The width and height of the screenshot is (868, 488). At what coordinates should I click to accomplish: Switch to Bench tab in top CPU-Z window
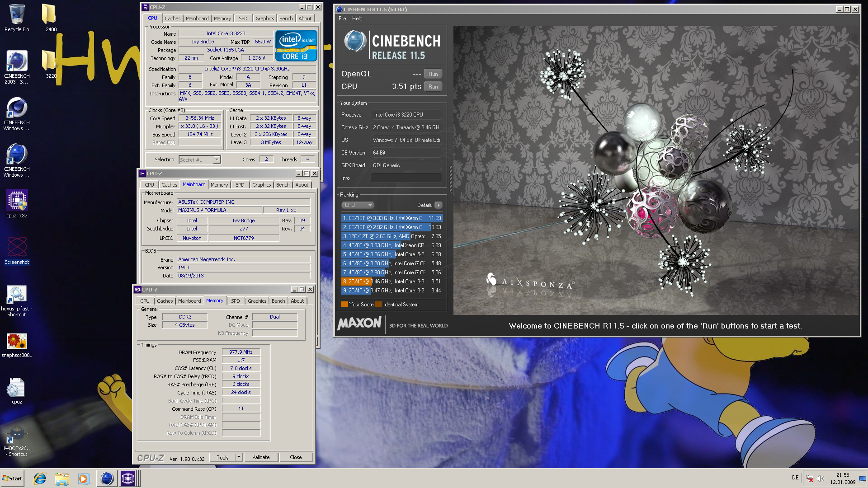286,19
